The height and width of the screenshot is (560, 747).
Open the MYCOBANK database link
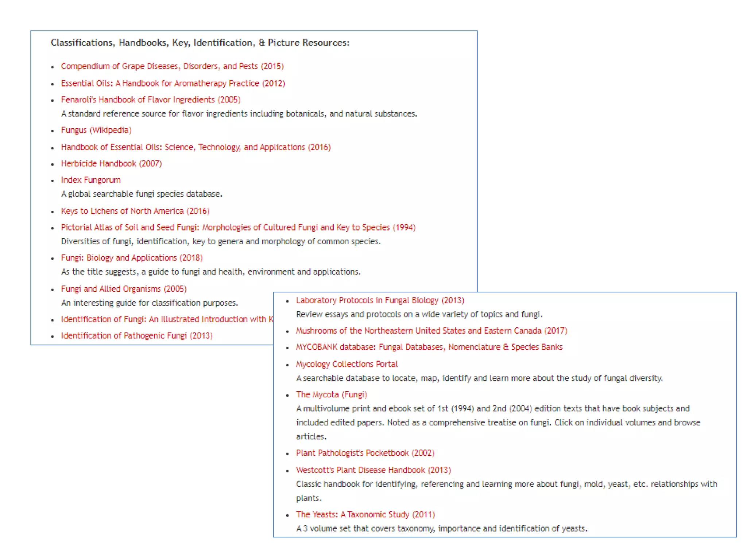(x=429, y=347)
